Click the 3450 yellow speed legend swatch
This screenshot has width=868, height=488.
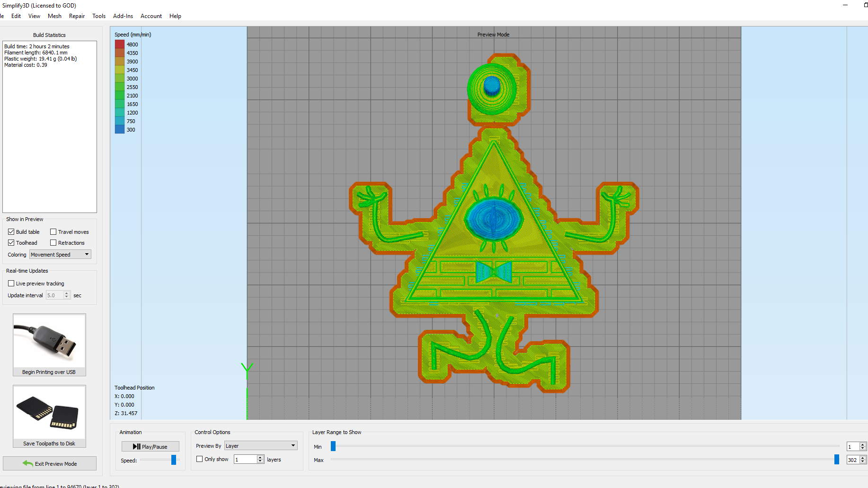(120, 70)
